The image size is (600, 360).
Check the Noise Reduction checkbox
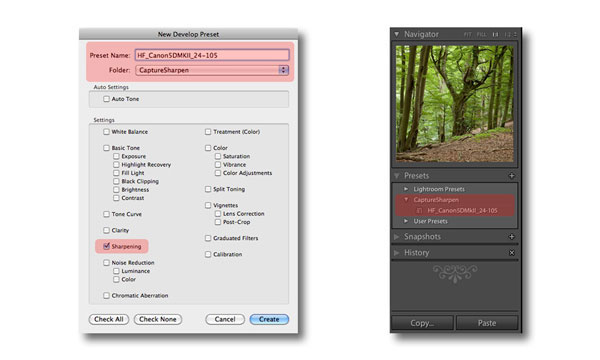click(x=106, y=263)
